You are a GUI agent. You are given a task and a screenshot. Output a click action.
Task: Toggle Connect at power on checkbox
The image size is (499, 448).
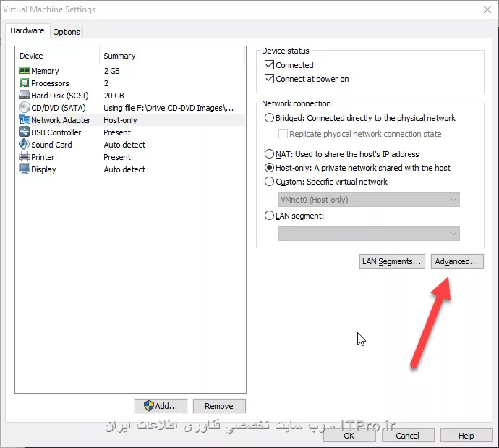270,79
